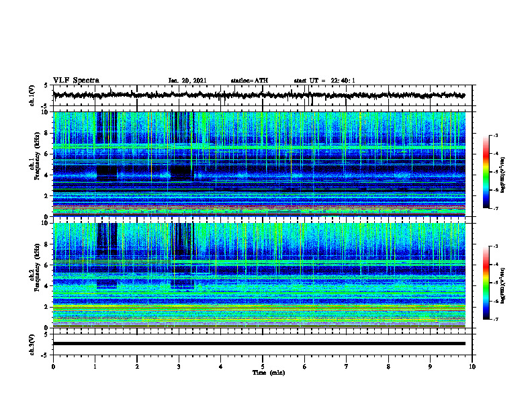Click the ch.1 color scale log(PSD) units label

pos(503,175)
